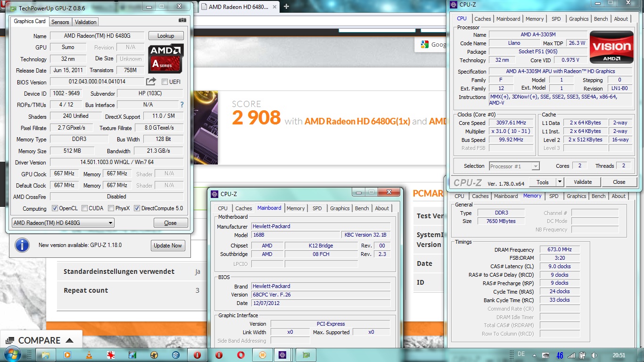Select the GPU-Z Graphics Card tab
This screenshot has height=362, width=644.
point(30,21)
